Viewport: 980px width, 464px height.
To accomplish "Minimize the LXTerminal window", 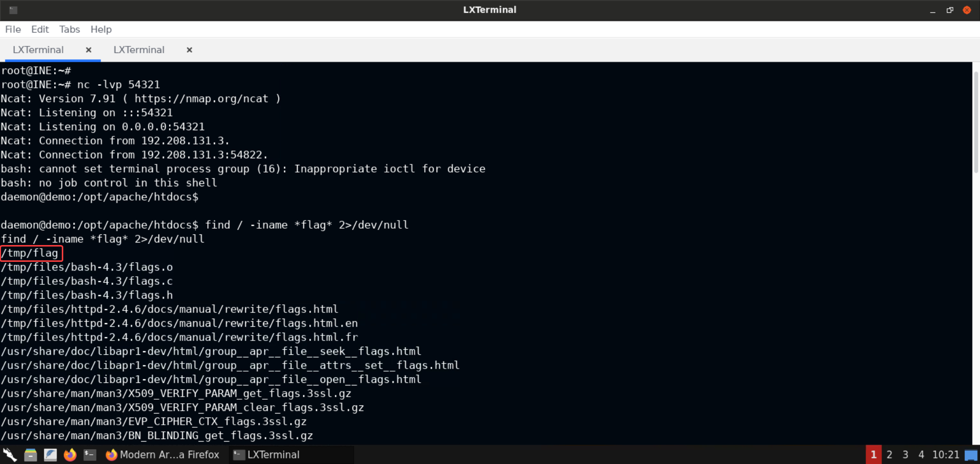I will coord(933,10).
